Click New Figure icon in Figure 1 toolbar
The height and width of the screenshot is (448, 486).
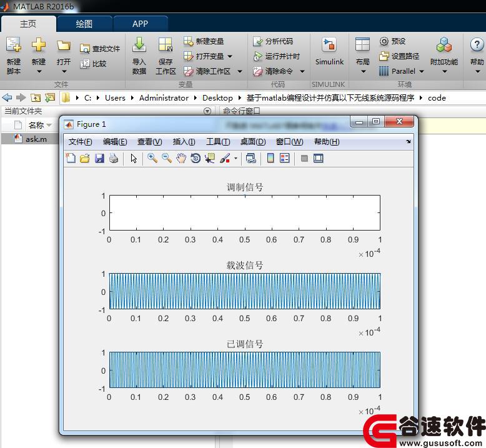coord(71,159)
